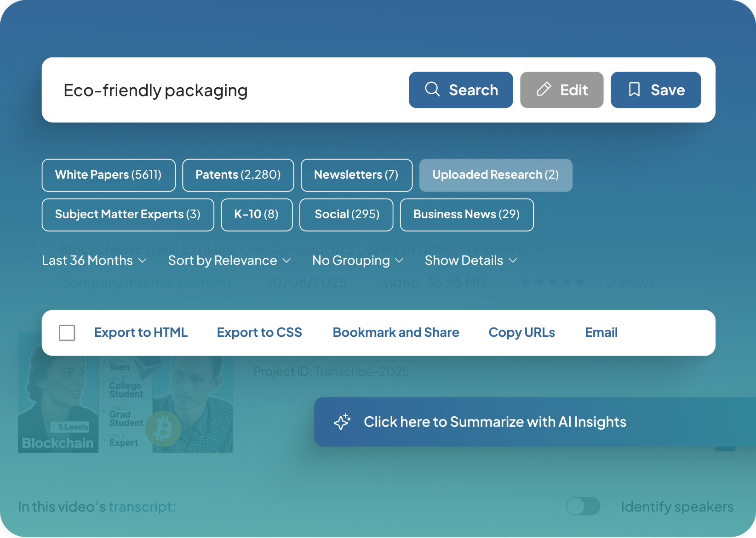Click the Company Internal Content text
Image resolution: width=756 pixels, height=538 pixels.
click(x=145, y=282)
